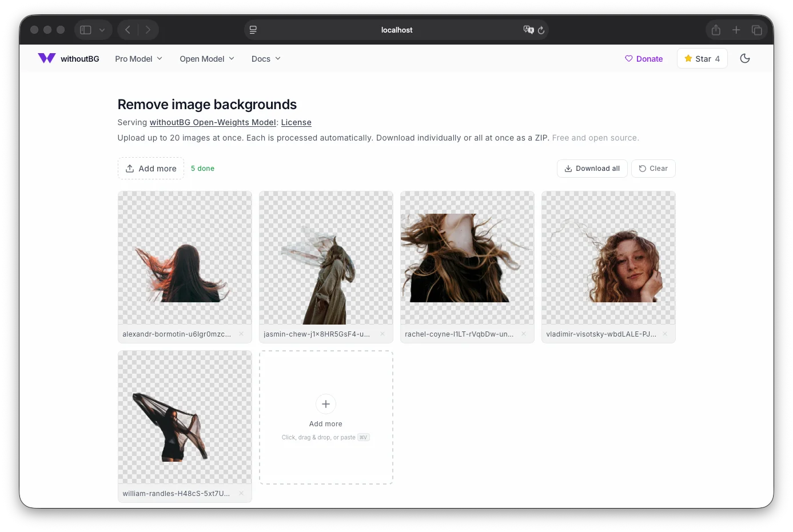Click the alexandr-bormotin-u6lgr0mzc filename
The width and height of the screenshot is (793, 532).
177,334
